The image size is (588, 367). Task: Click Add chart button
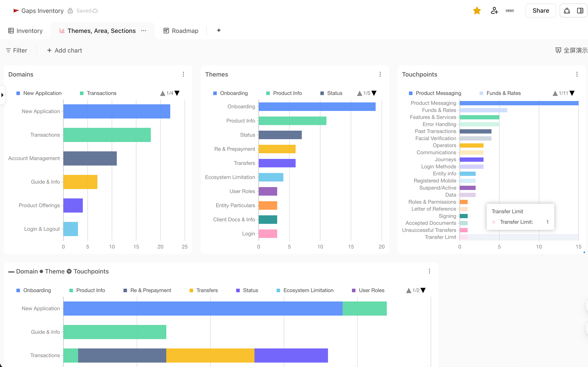[65, 50]
